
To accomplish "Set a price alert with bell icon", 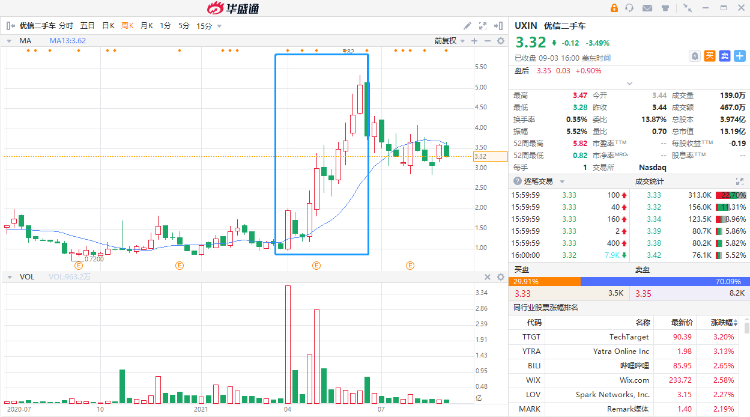I will (x=695, y=56).
